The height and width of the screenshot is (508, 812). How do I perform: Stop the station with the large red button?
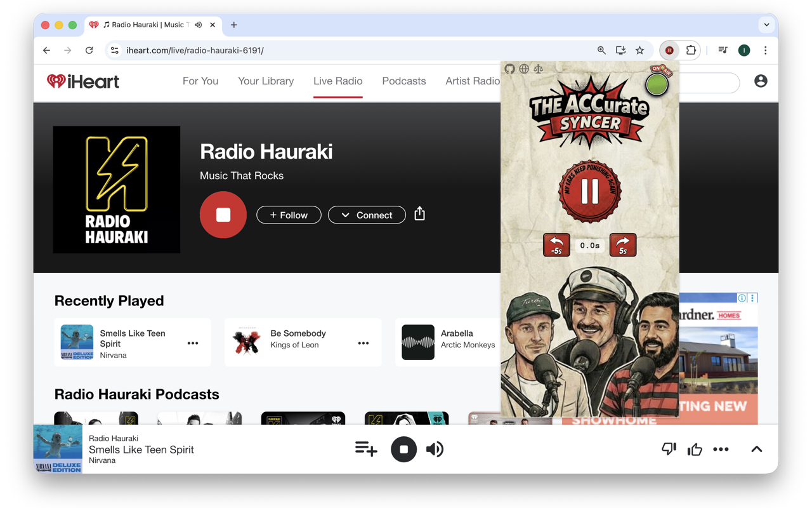click(x=223, y=215)
